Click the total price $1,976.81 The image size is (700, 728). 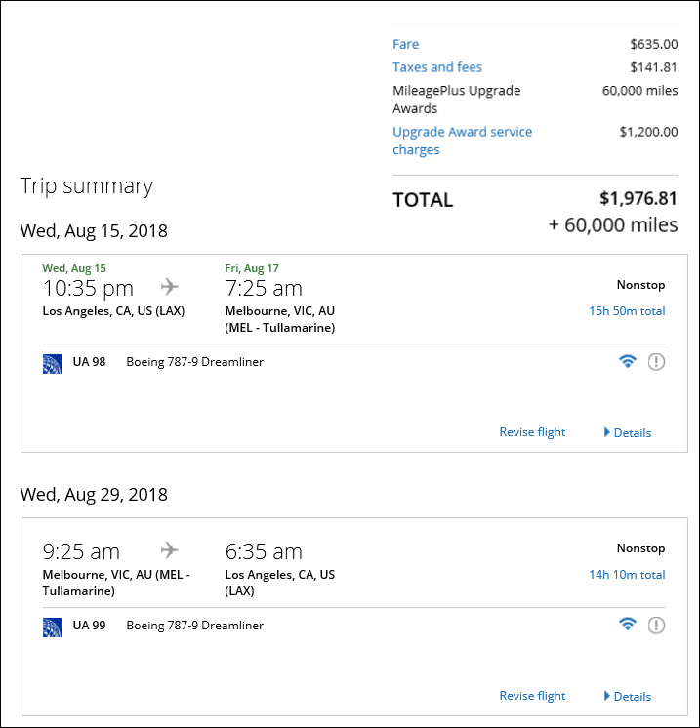[x=638, y=198]
